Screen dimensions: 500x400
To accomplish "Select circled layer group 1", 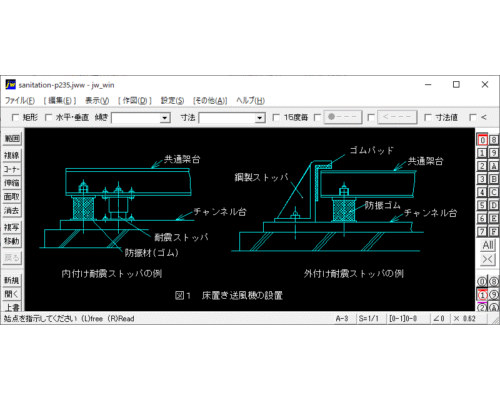I will coord(482,295).
